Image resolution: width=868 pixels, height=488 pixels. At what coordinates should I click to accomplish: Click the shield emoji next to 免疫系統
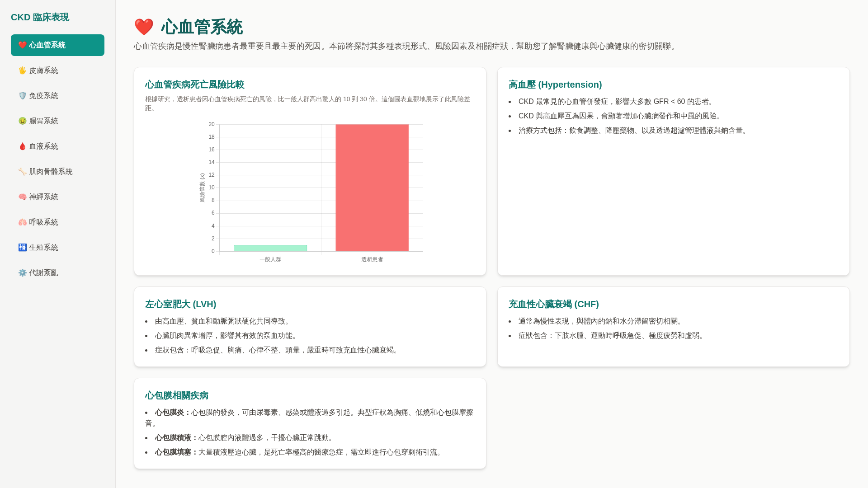[22, 96]
